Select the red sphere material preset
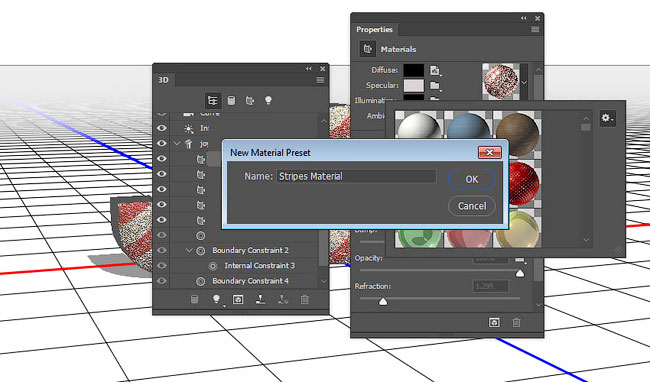Image resolution: width=650 pixels, height=382 pixels. 524,184
